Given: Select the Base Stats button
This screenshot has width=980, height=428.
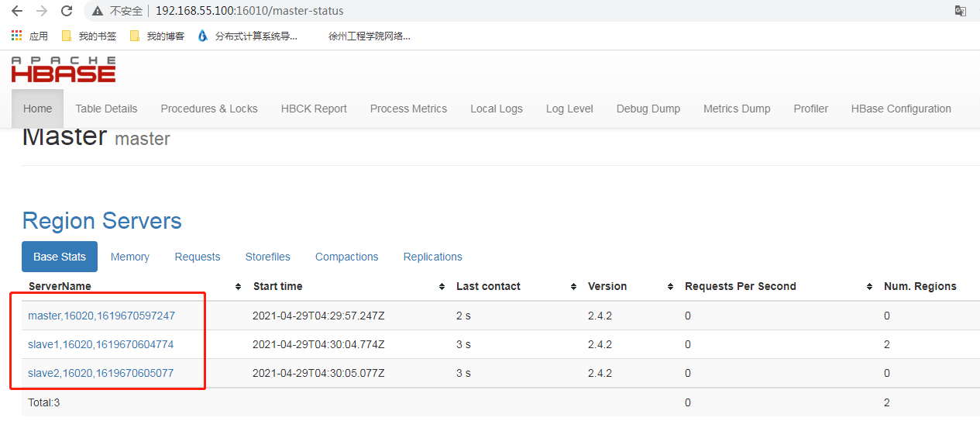Looking at the screenshot, I should (60, 257).
